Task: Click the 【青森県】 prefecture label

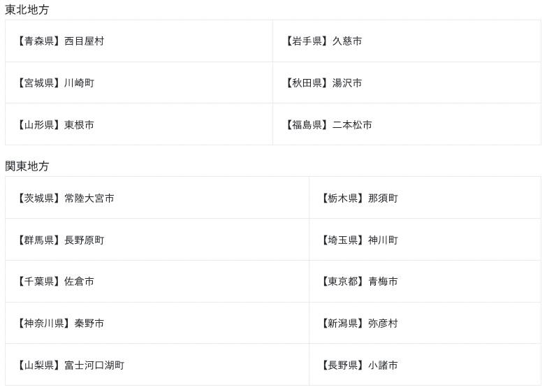Action: click(x=39, y=41)
